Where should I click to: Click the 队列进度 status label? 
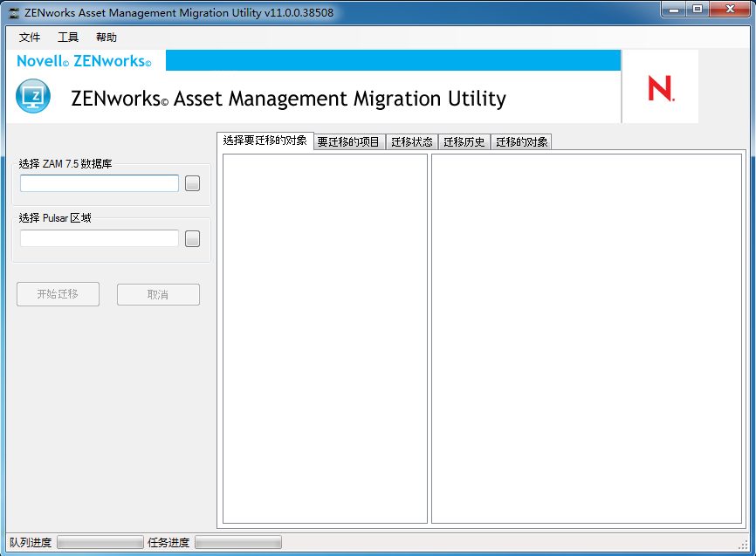(x=31, y=543)
